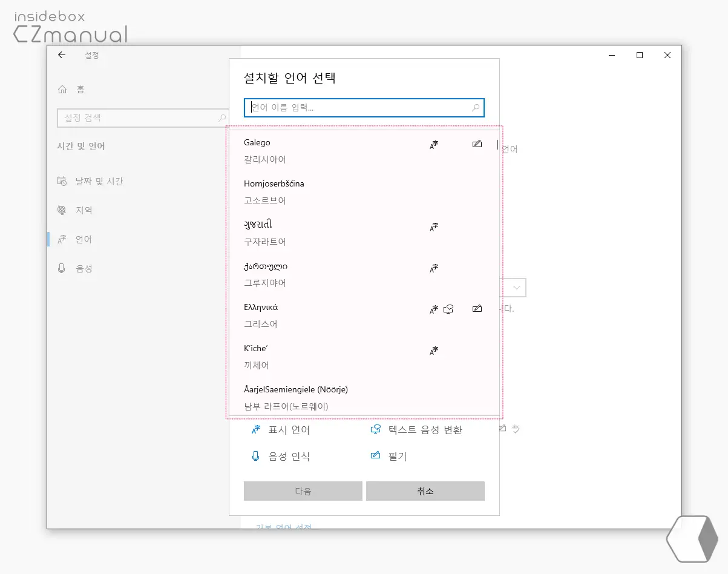The width and height of the screenshot is (728, 574).
Task: Click the display language (표시 언어) legend icon
Action: pyautogui.click(x=256, y=430)
